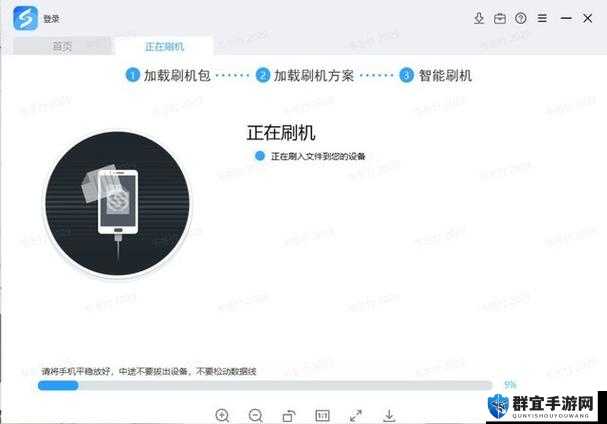Image resolution: width=607 pixels, height=424 pixels.
Task: Click the rotate image icon
Action: (289, 416)
